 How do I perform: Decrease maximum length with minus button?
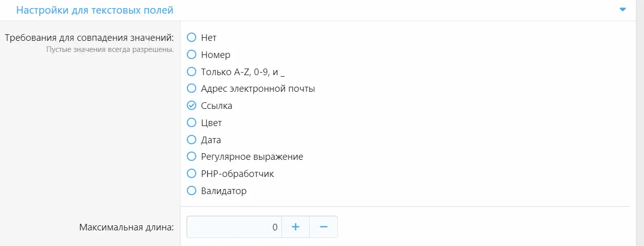click(x=324, y=227)
